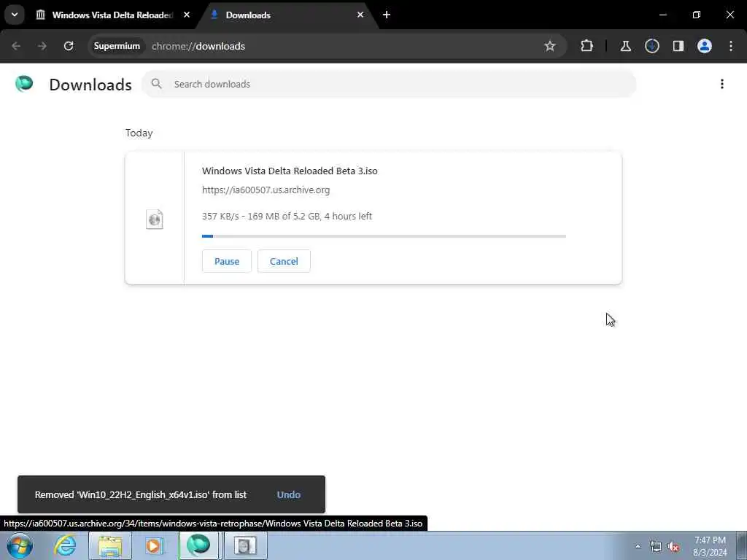
Task: Open Windows Media Player from taskbar
Action: 153,545
